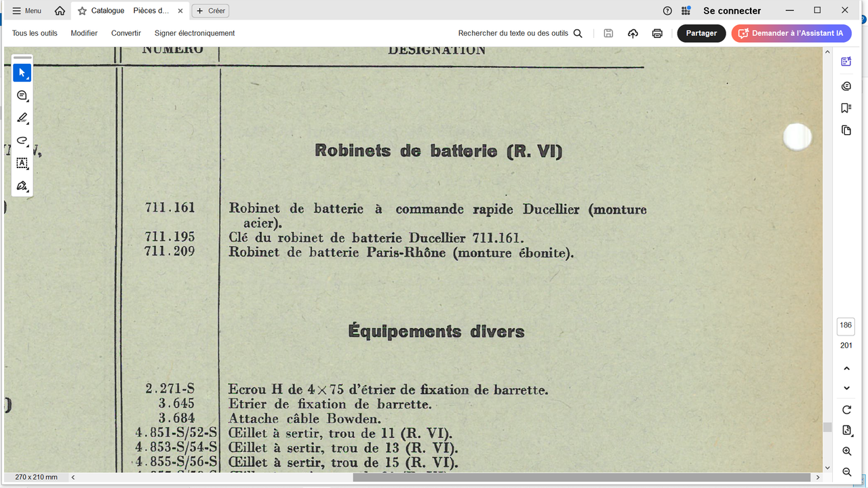Click 'Etrier de fixation de barrette.' line
868x488 pixels.
(330, 405)
